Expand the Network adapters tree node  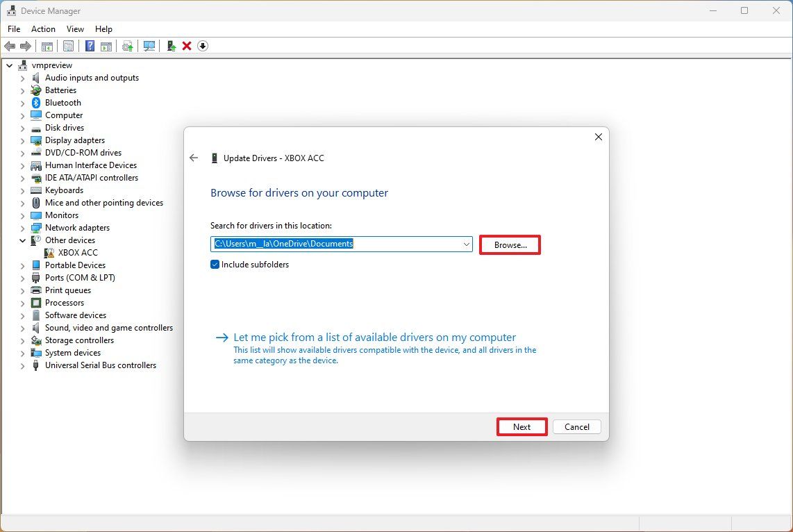23,227
